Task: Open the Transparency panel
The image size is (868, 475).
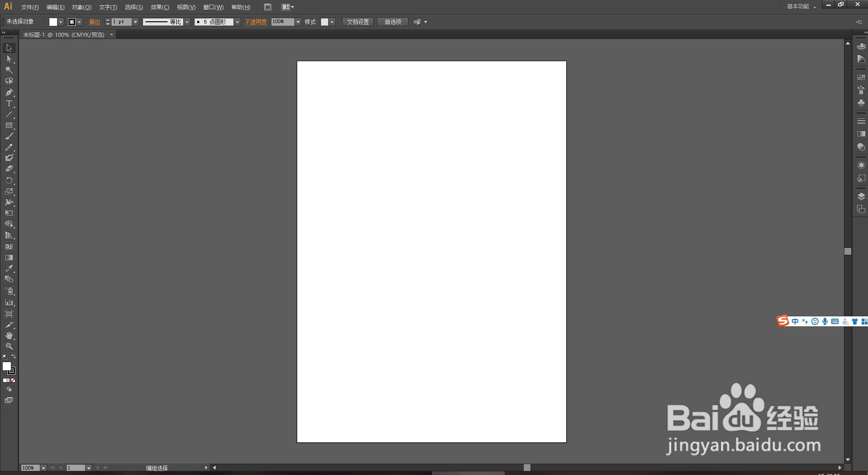Action: pyautogui.click(x=861, y=147)
